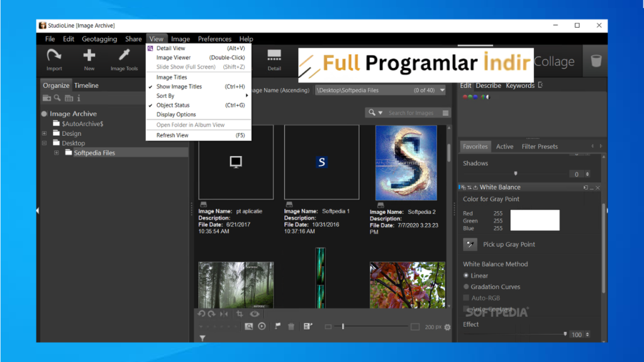Image resolution: width=644 pixels, height=362 pixels.
Task: Click the filter funnel icon
Action: (203, 338)
